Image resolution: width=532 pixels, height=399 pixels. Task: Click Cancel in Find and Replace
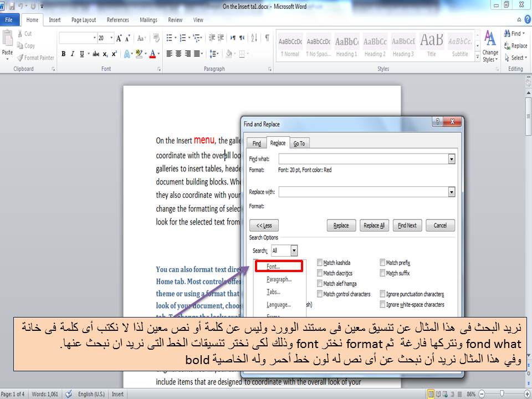(x=440, y=226)
